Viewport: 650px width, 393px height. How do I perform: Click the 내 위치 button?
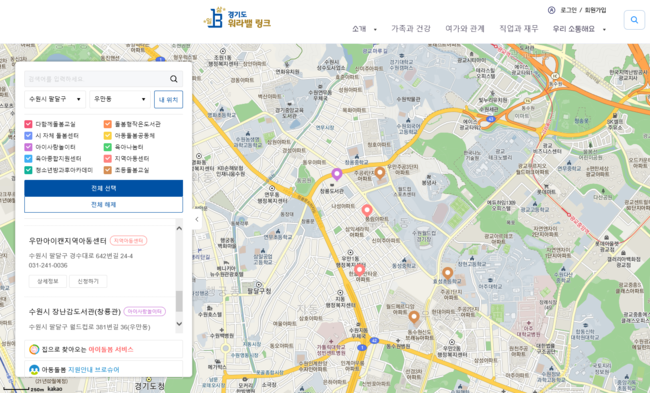coord(168,99)
